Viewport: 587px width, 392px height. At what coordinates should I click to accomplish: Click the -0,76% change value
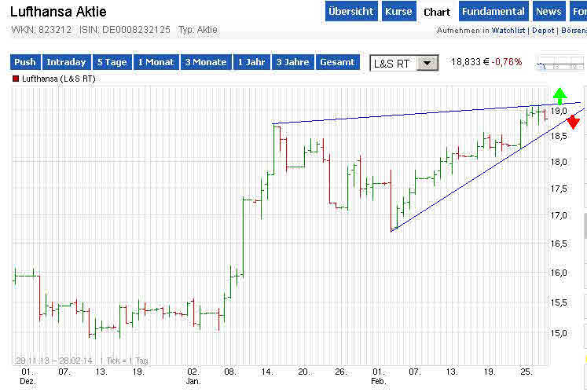(507, 62)
